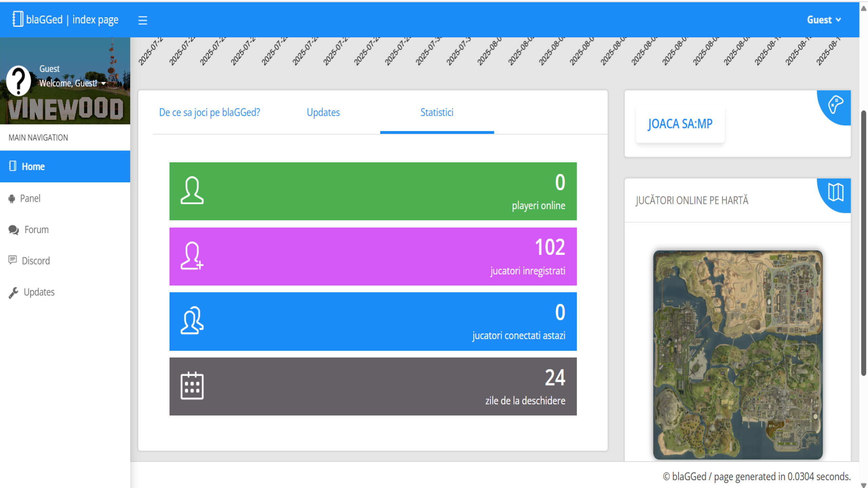Viewport: 868px width, 488px height.
Task: Click the guest question-mark avatar
Action: 19,81
